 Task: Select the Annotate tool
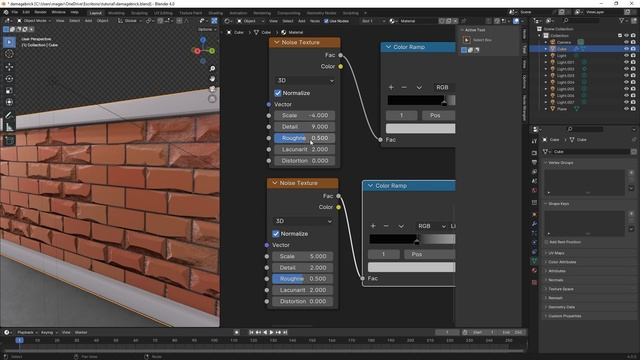tap(9, 116)
